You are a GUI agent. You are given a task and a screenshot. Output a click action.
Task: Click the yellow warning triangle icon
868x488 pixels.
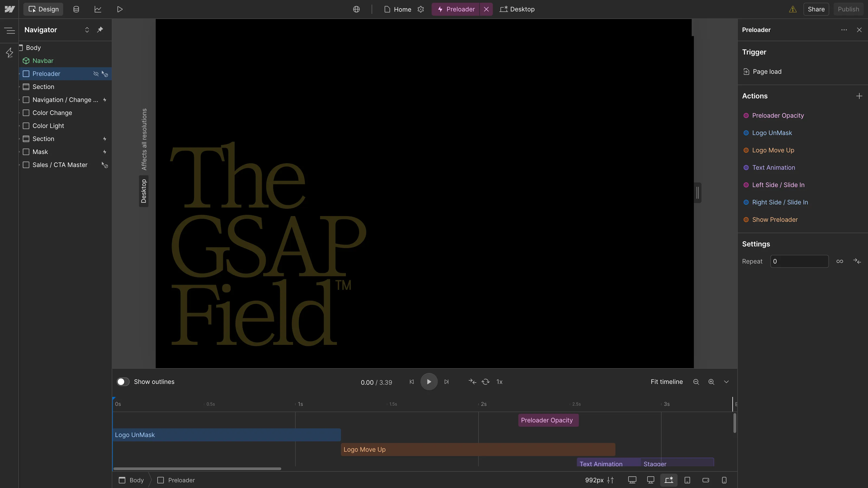click(793, 9)
